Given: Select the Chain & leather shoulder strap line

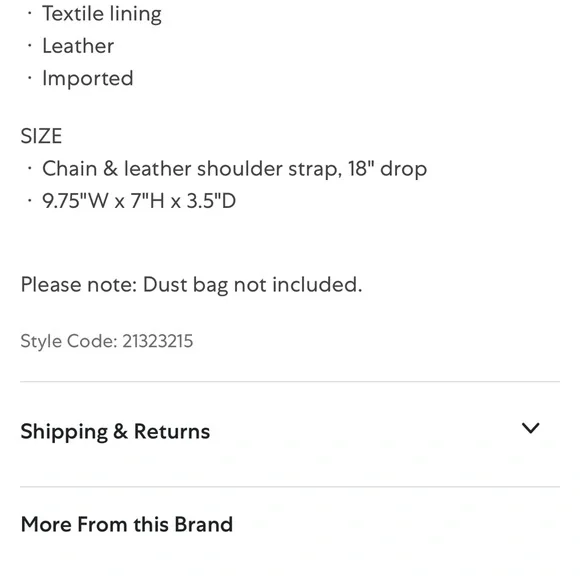Looking at the screenshot, I should (x=235, y=169).
